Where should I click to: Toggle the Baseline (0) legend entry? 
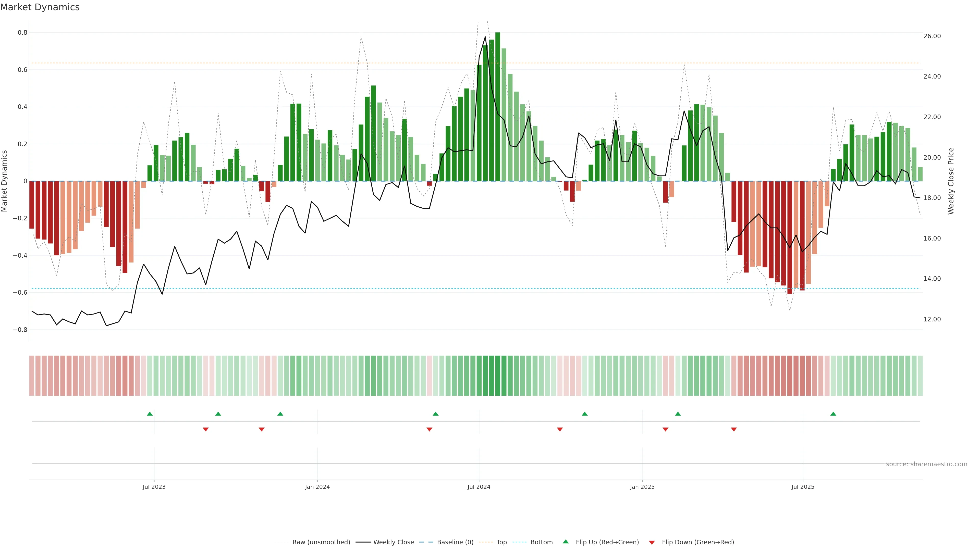[x=455, y=542]
